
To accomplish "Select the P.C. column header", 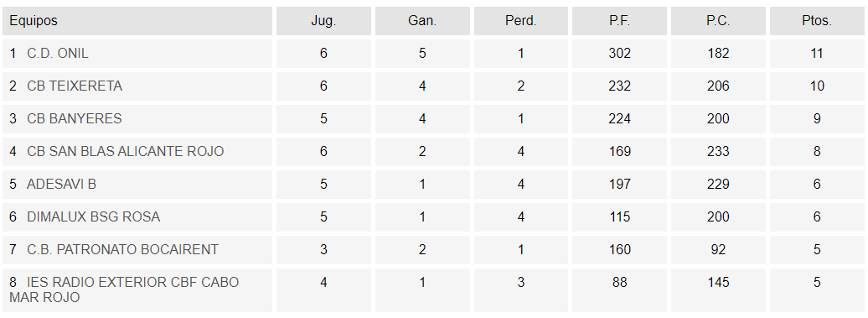I will (718, 21).
